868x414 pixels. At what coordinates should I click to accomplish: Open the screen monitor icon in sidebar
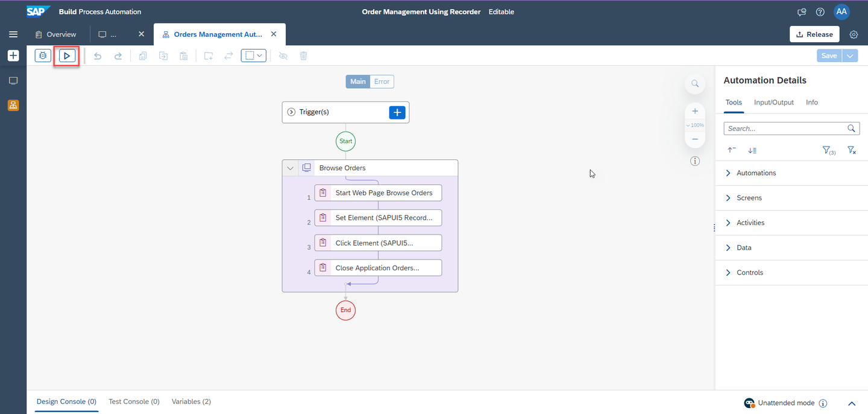coord(13,81)
